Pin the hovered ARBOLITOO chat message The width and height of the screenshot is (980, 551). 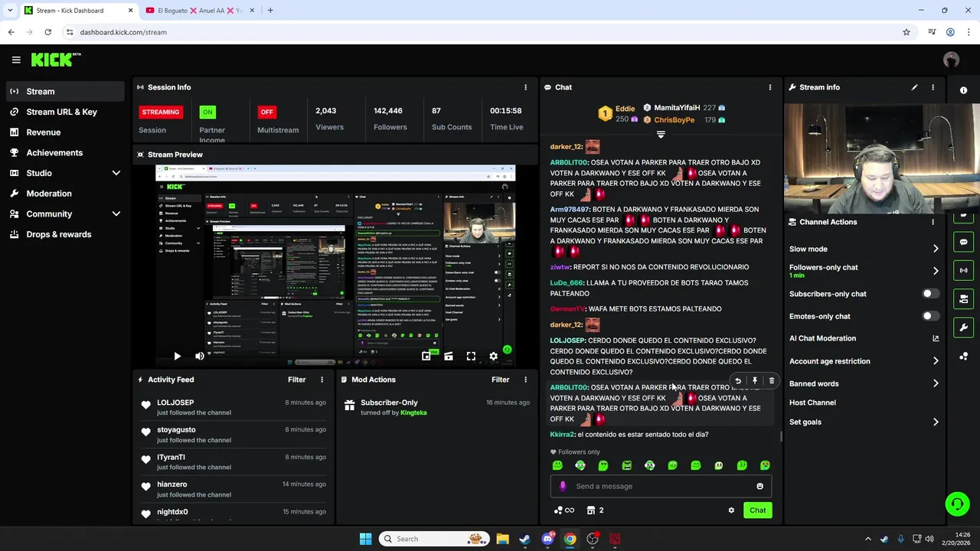click(x=755, y=380)
